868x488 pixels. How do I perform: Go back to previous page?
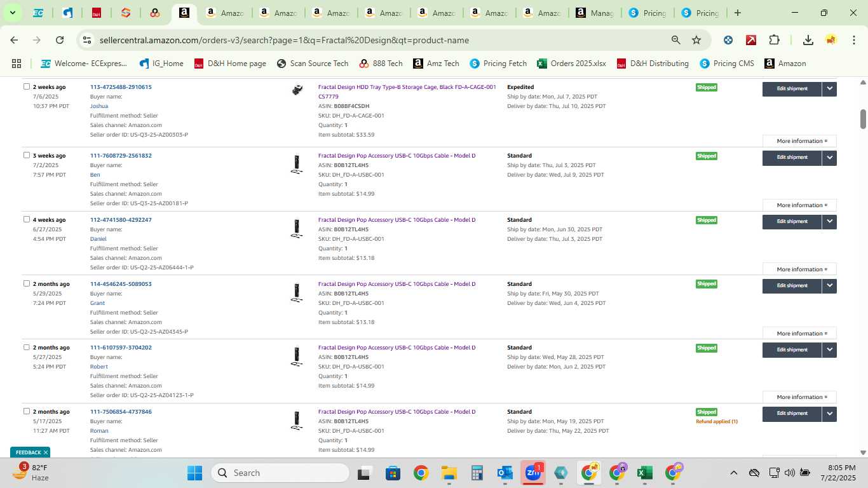coord(14,40)
